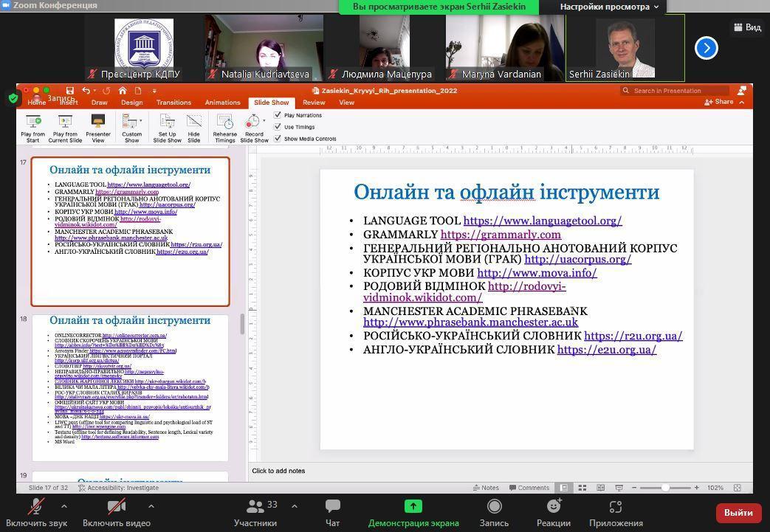Open Customize Quick Access Toolbar dropdown

(154, 91)
